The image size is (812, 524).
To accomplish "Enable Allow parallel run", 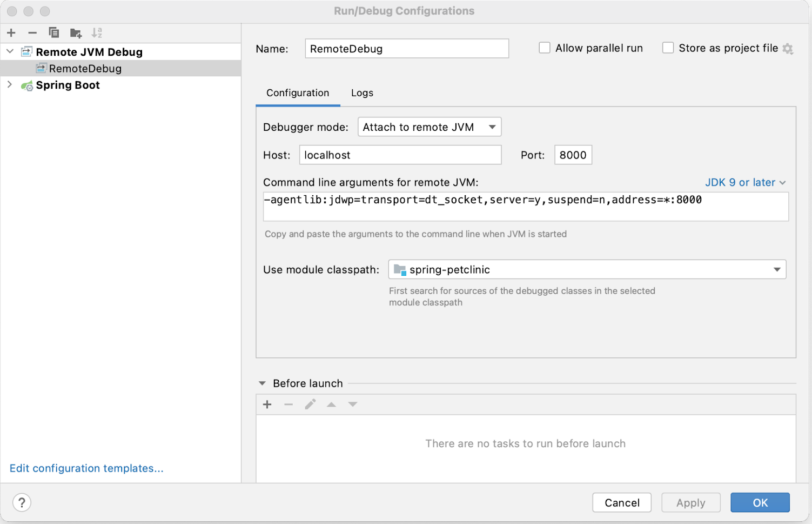I will click(544, 48).
